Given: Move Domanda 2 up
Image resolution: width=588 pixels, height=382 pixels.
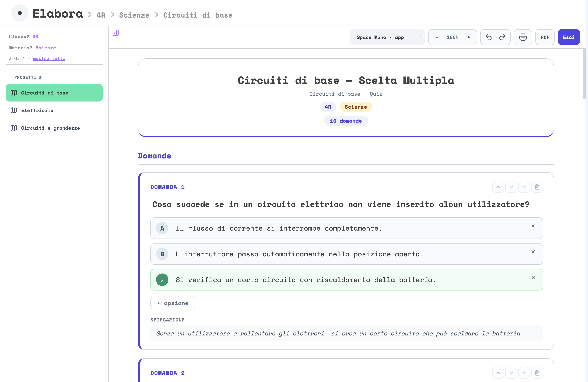Looking at the screenshot, I should click(498, 373).
